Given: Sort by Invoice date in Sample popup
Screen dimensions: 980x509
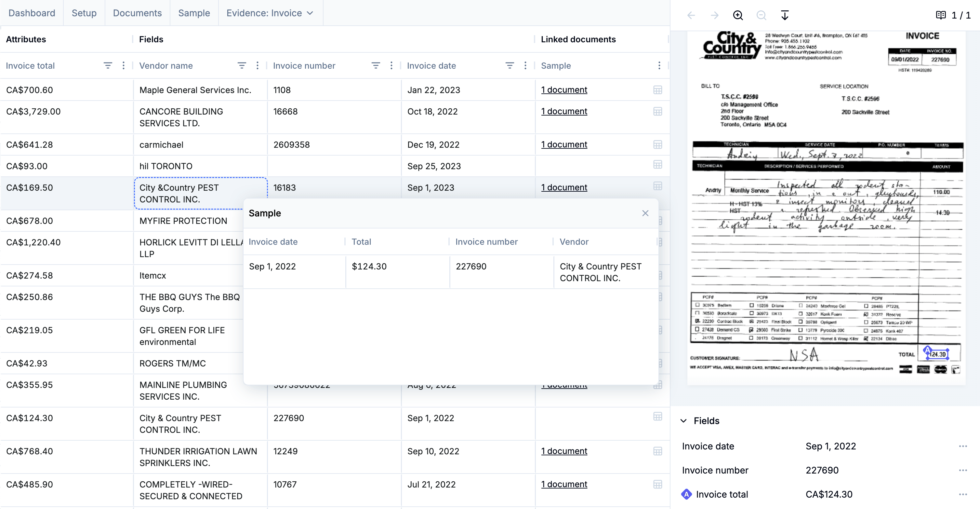Looking at the screenshot, I should coord(273,242).
